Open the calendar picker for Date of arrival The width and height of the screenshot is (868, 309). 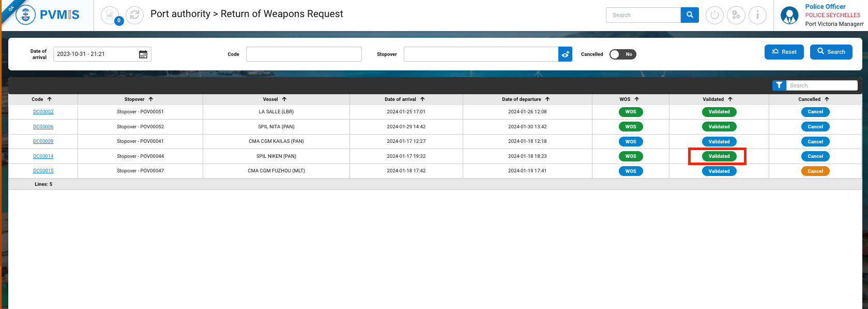pyautogui.click(x=143, y=54)
